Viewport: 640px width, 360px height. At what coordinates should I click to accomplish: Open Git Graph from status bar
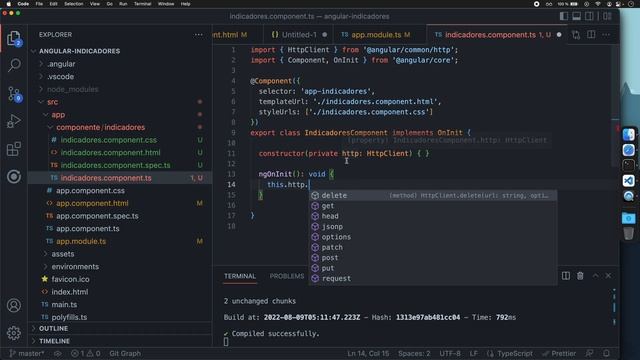coord(125,353)
